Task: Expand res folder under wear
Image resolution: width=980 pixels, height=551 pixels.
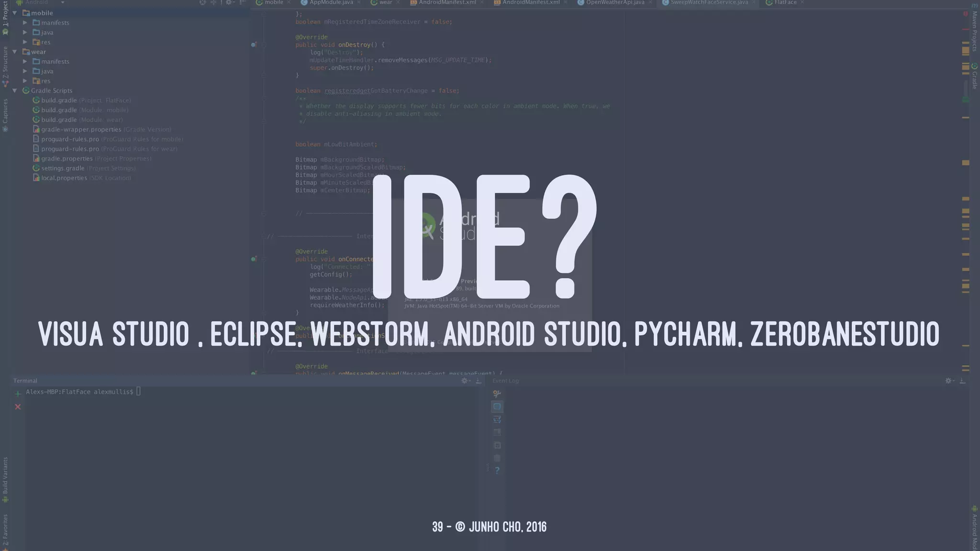Action: click(x=25, y=81)
